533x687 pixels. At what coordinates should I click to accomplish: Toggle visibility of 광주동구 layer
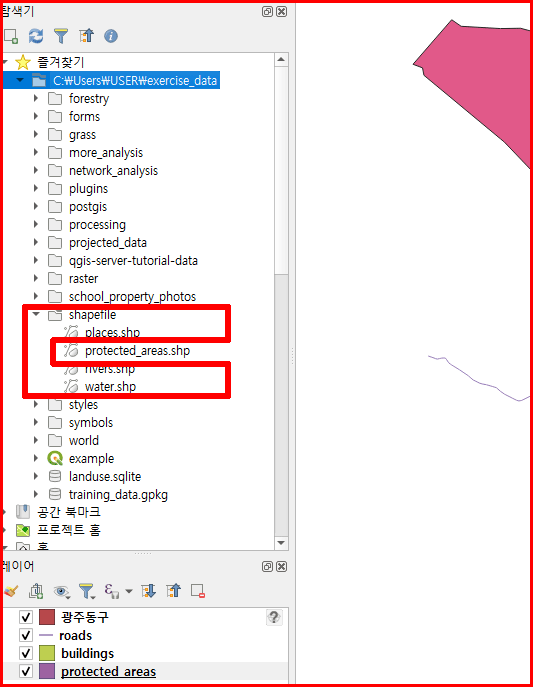(26, 617)
